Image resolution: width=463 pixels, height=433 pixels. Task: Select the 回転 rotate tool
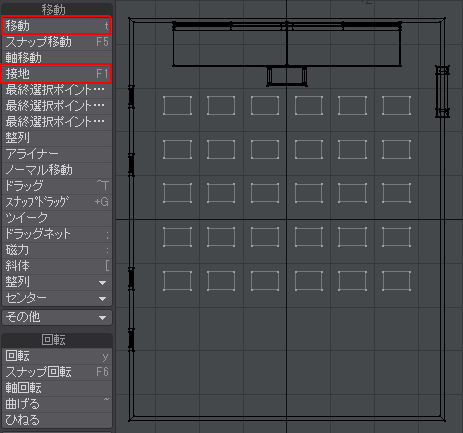click(x=57, y=356)
